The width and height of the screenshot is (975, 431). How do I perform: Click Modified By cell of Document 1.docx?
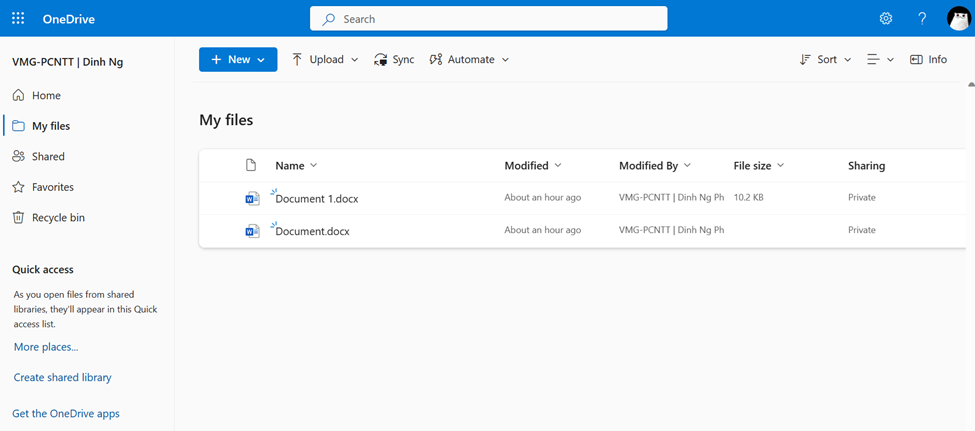click(672, 198)
